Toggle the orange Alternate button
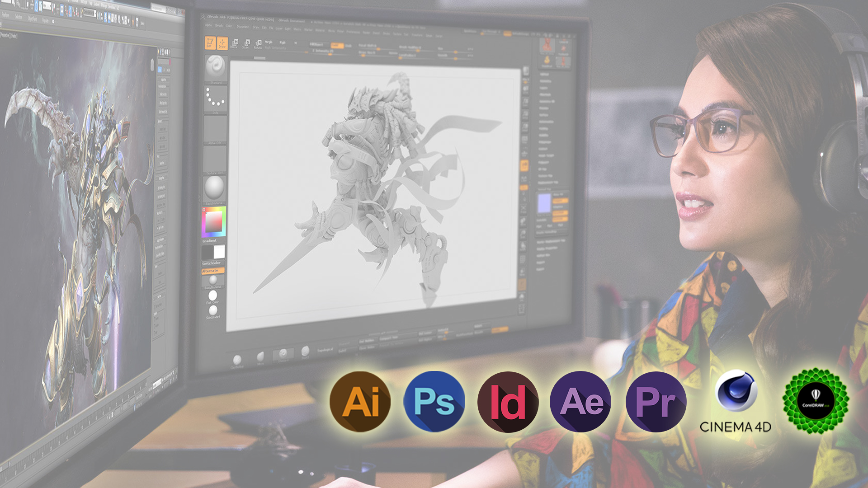The width and height of the screenshot is (868, 488). click(x=212, y=271)
